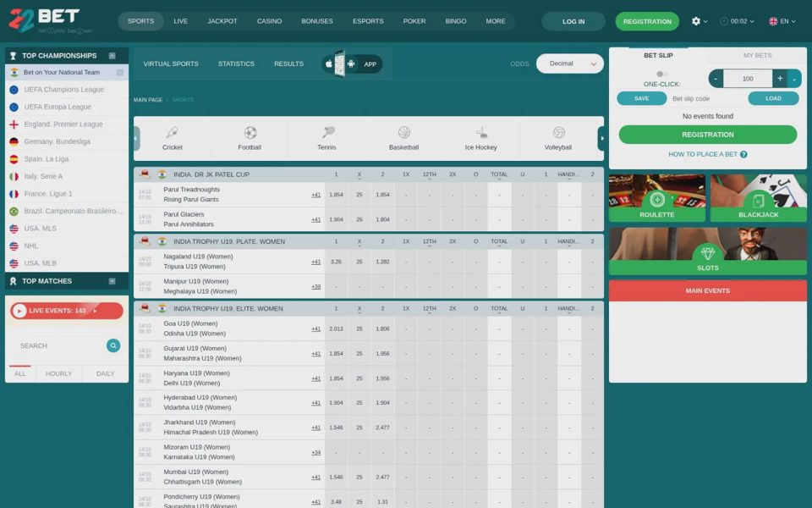Image resolution: width=812 pixels, height=508 pixels.
Task: Open the Statistics link
Action: (236, 63)
